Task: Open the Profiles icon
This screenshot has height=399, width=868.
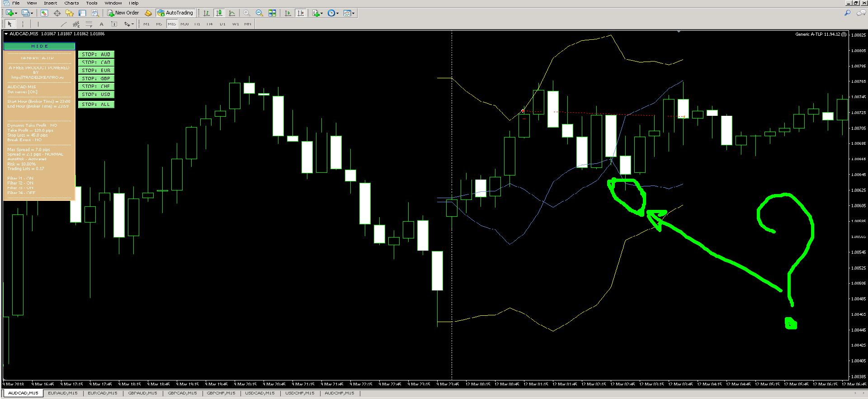Action: tap(25, 13)
